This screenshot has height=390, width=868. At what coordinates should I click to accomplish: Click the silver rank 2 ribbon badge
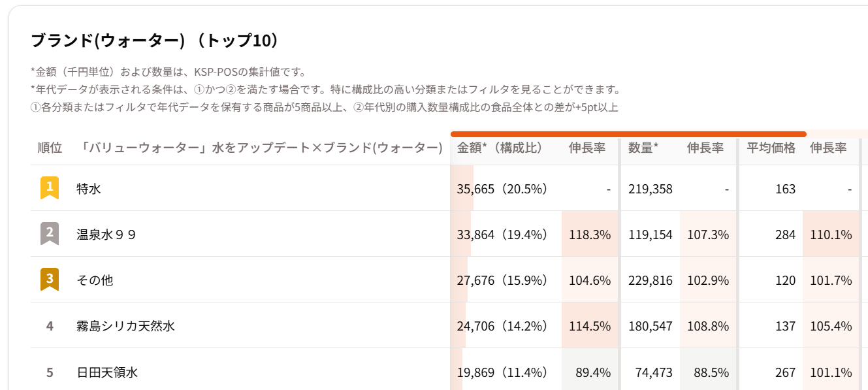coord(50,234)
